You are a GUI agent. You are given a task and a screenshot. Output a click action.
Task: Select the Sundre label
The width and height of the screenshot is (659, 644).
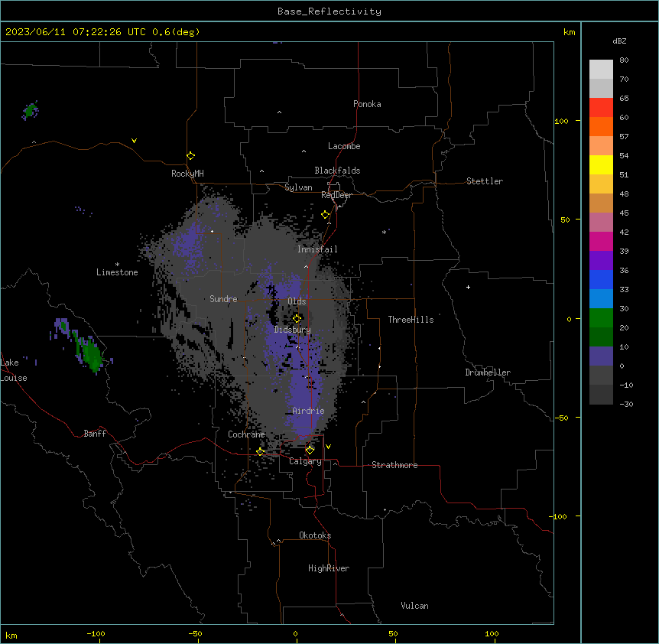(223, 299)
